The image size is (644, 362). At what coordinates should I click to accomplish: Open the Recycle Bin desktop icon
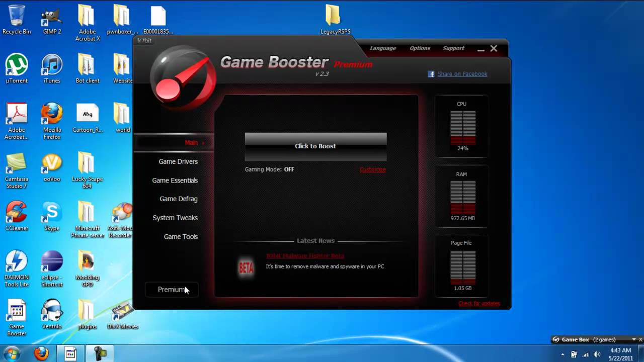tap(17, 20)
